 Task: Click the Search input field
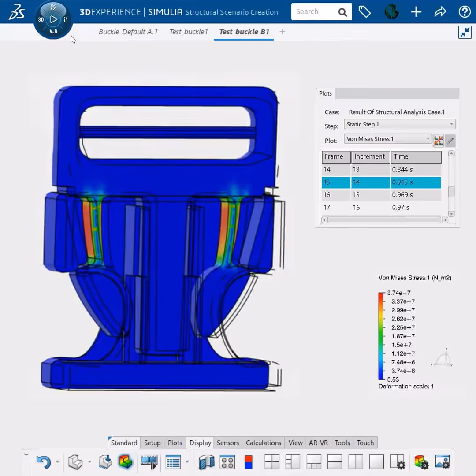click(315, 12)
